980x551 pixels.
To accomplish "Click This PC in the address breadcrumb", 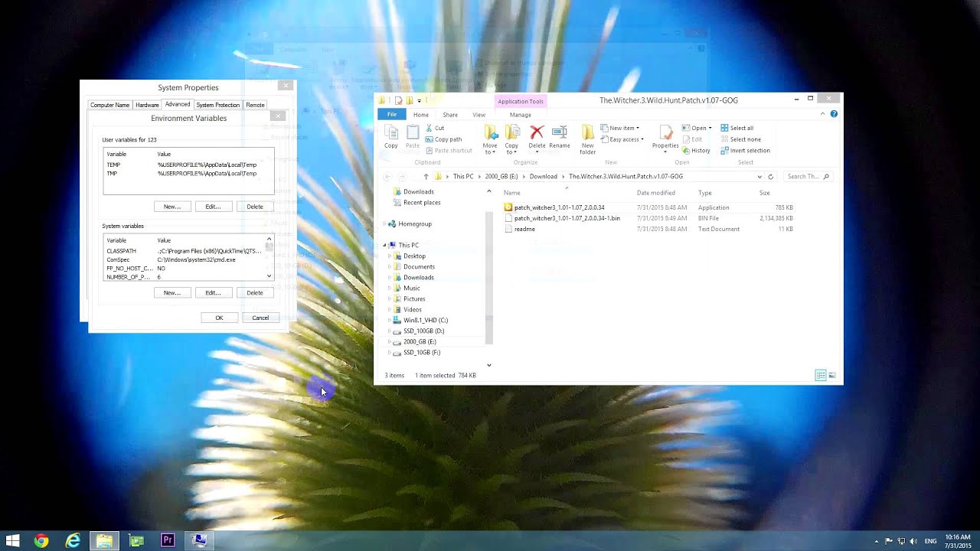I will (x=463, y=177).
